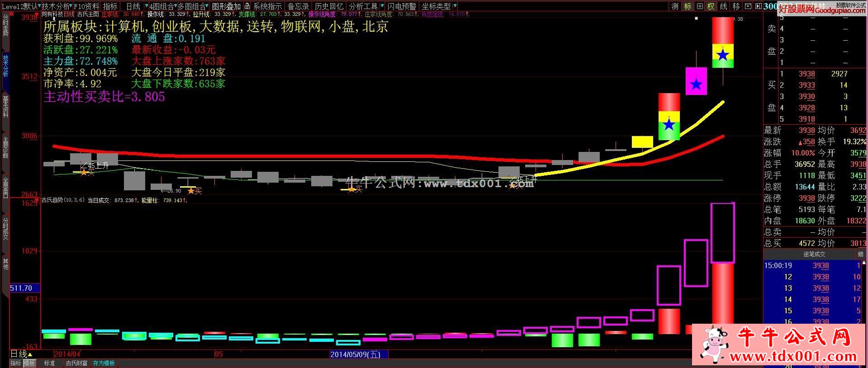Click the window restore icon in top toolbar
868x368 pixels.
(748, 6)
